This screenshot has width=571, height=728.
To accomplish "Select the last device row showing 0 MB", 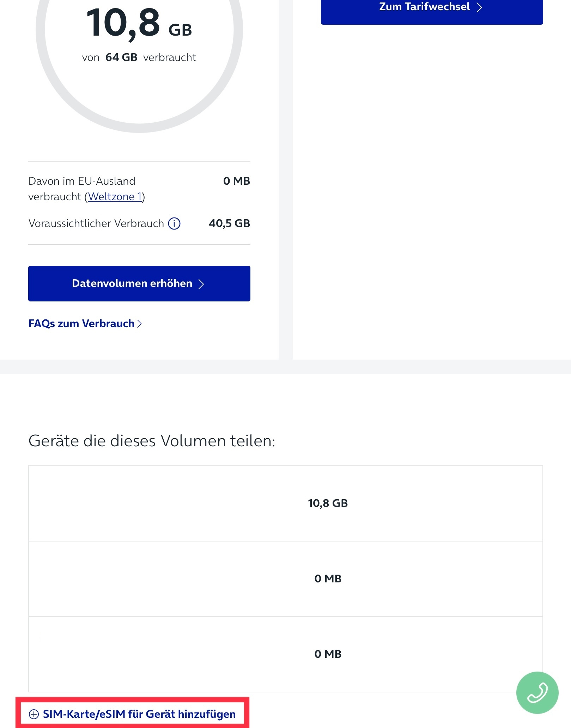I will click(x=286, y=654).
